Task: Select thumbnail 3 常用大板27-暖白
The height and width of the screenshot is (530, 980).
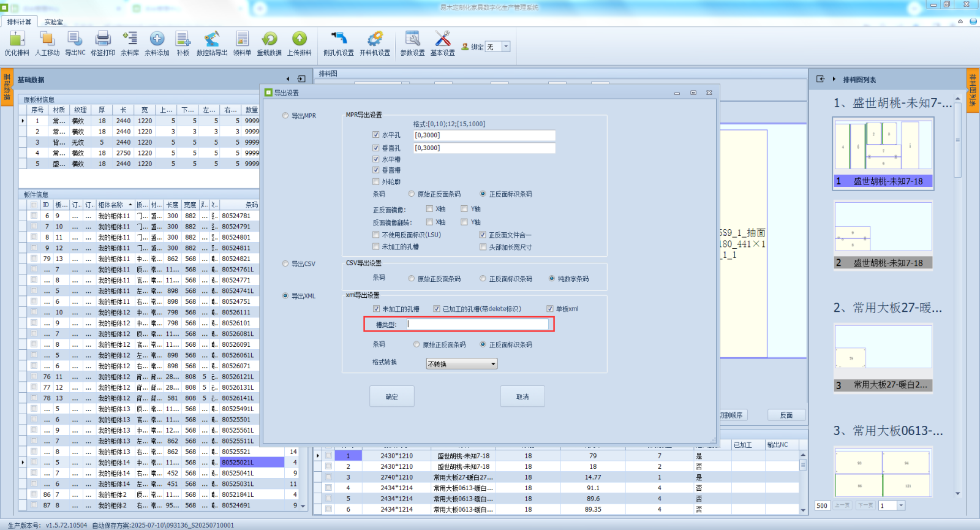Action: click(x=883, y=358)
